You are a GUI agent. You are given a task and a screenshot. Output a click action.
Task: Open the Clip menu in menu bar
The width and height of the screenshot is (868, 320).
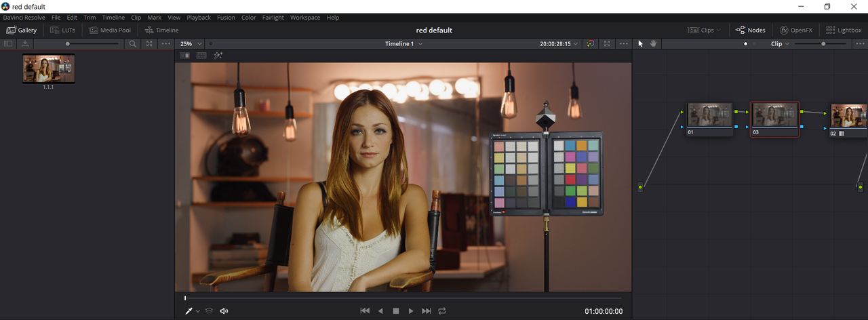click(136, 18)
